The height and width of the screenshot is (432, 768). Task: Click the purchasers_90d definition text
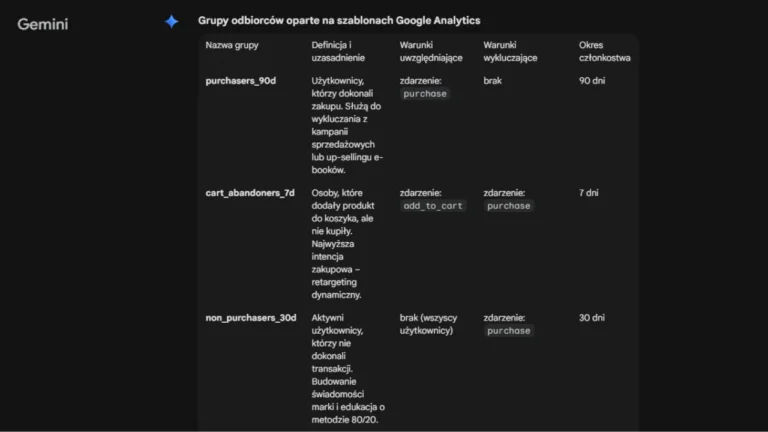click(x=347, y=125)
